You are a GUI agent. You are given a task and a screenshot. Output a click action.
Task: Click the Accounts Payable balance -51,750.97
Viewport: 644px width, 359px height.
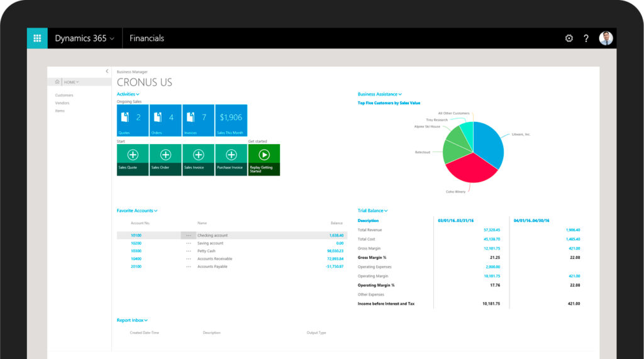335,267
